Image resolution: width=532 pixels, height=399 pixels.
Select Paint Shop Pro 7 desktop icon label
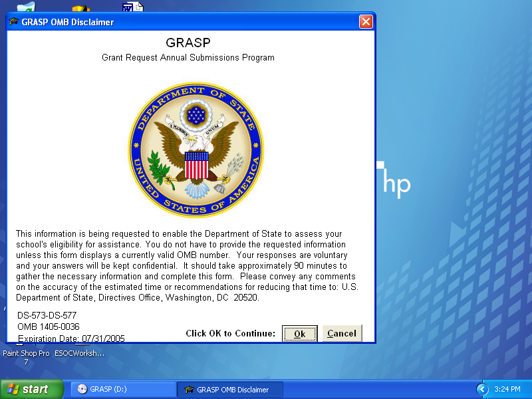[x=26, y=357]
